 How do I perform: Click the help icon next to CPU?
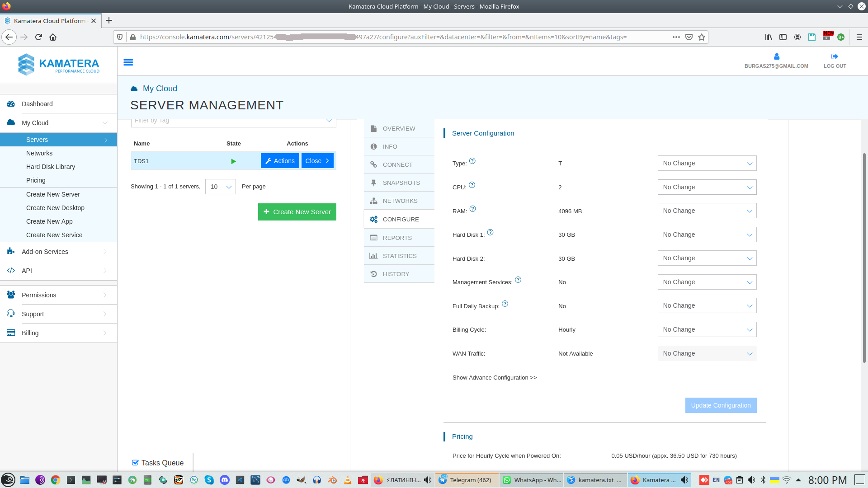[x=472, y=185]
